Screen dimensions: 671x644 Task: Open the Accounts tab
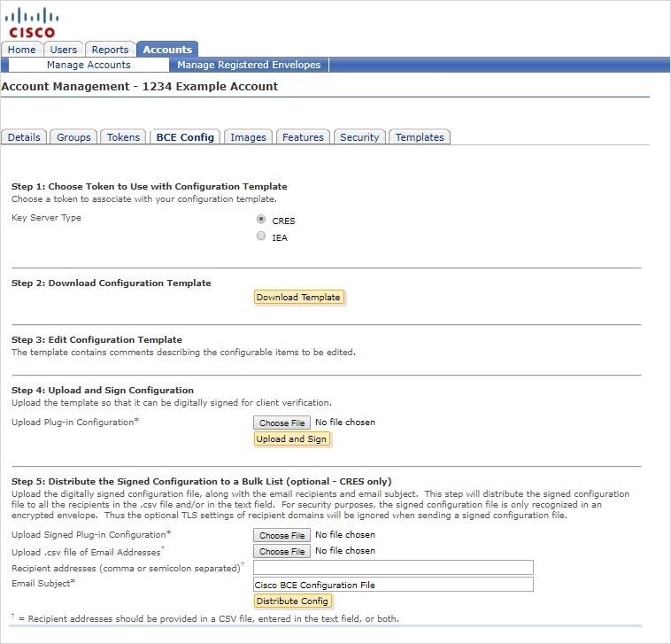167,50
